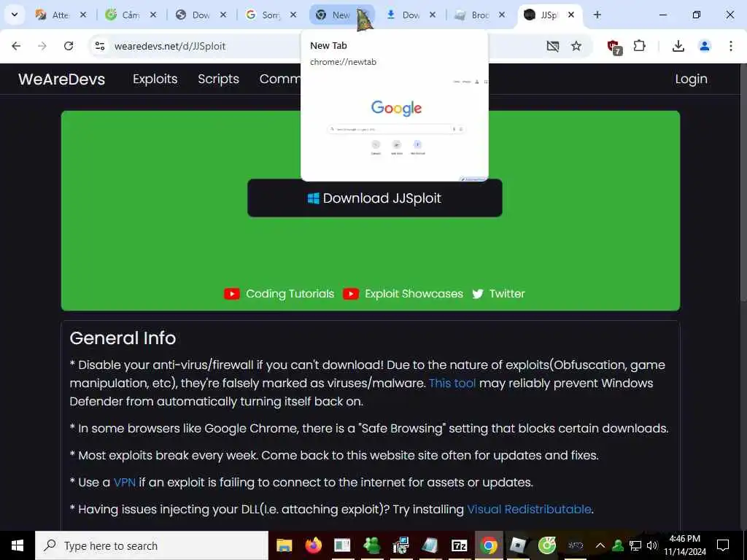The image size is (747, 560).
Task: Open the Windows Start menu
Action: [x=18, y=545]
